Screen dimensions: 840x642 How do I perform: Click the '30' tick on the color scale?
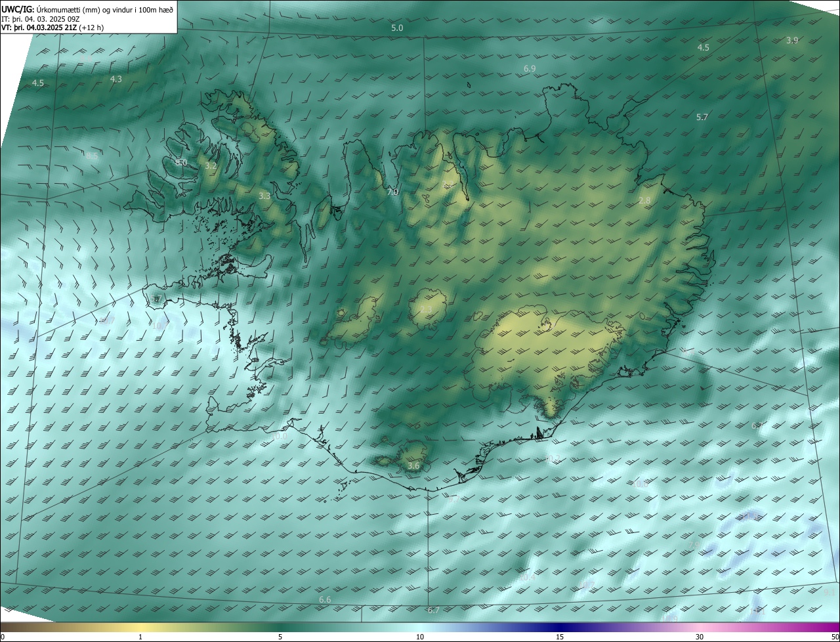coord(700,637)
